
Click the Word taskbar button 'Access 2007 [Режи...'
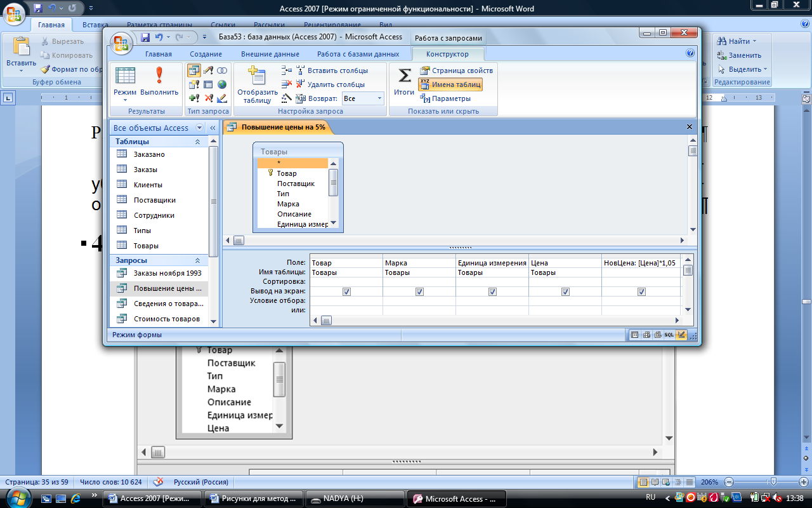pos(152,498)
